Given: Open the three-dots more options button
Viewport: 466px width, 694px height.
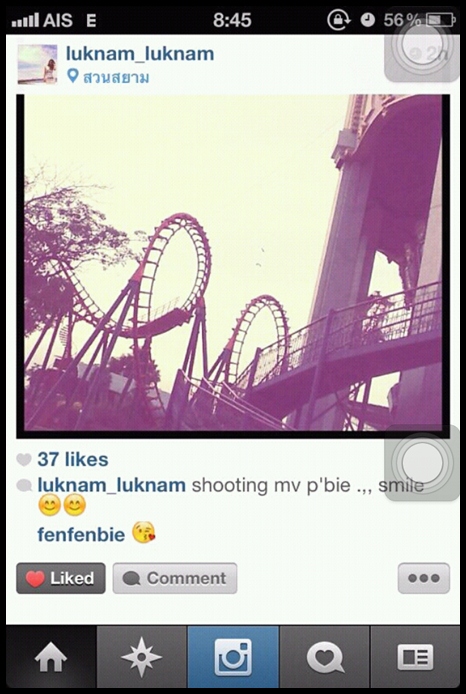Looking at the screenshot, I should click(x=424, y=578).
